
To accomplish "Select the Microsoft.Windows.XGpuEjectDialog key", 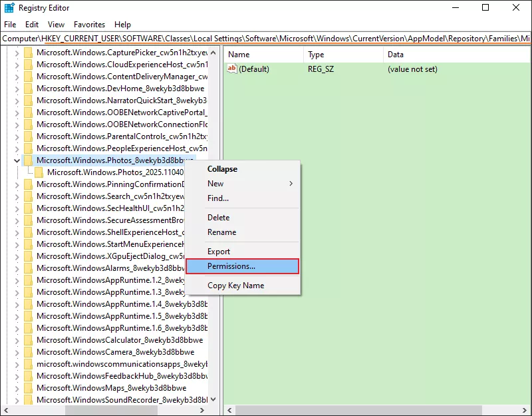I will (110, 256).
